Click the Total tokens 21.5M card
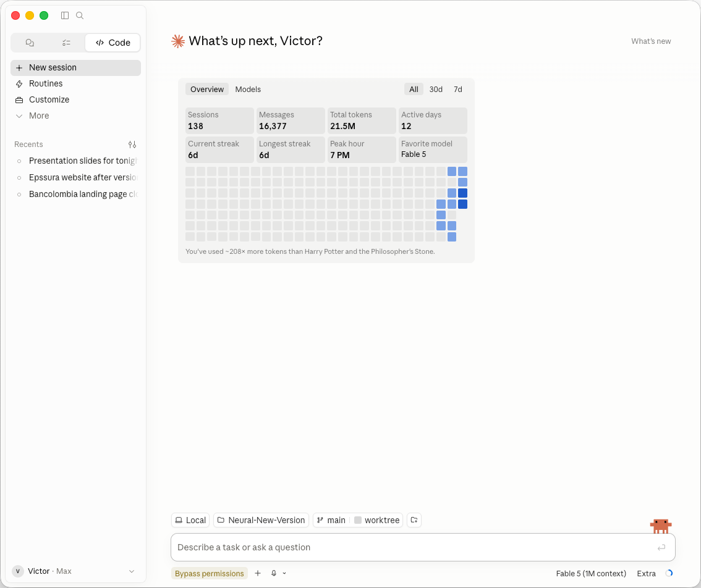 [x=362, y=120]
